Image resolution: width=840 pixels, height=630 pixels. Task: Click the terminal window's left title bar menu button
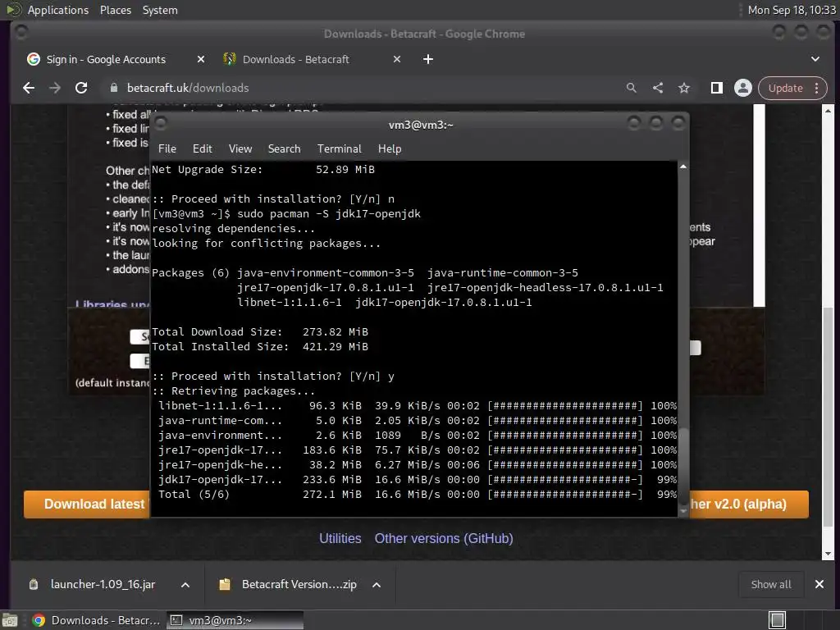(x=160, y=123)
